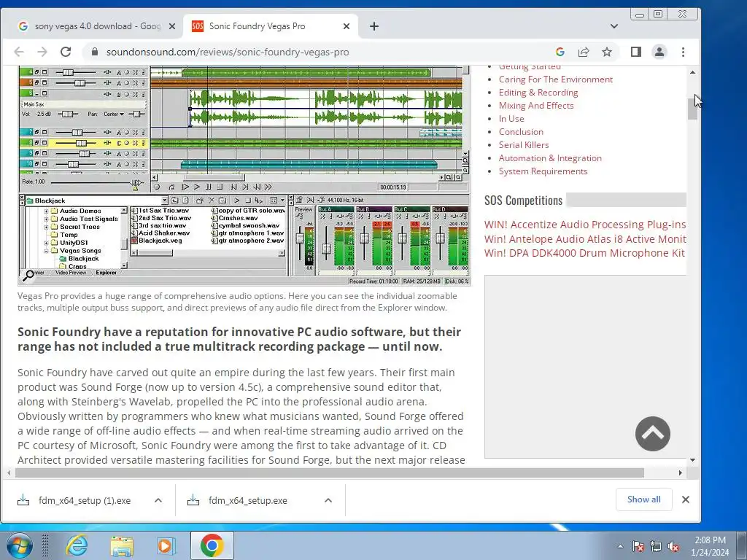Image resolution: width=747 pixels, height=560 pixels.
Task: Open the Caring For The Environment link
Action: coord(555,79)
